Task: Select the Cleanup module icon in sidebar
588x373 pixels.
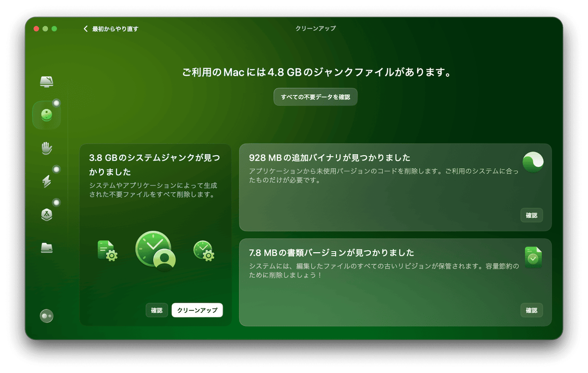Action: [47, 115]
